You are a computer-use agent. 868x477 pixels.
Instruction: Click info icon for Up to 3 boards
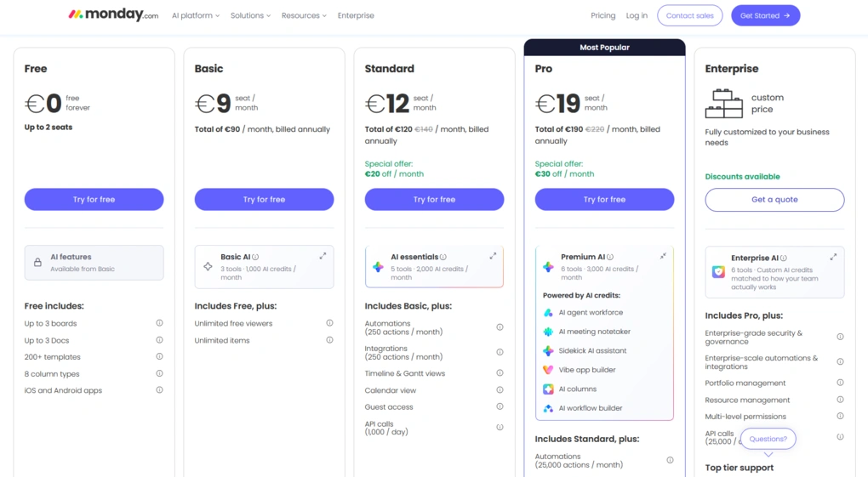159,323
